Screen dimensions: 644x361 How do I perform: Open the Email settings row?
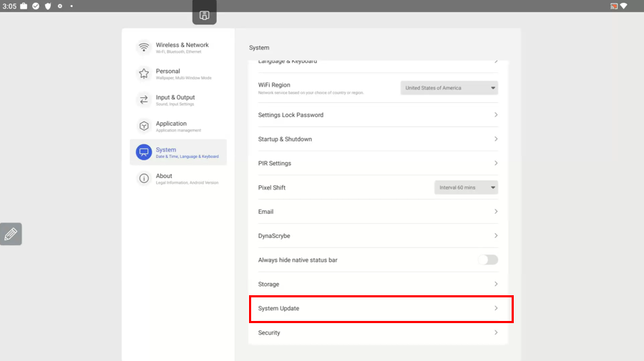tap(378, 212)
